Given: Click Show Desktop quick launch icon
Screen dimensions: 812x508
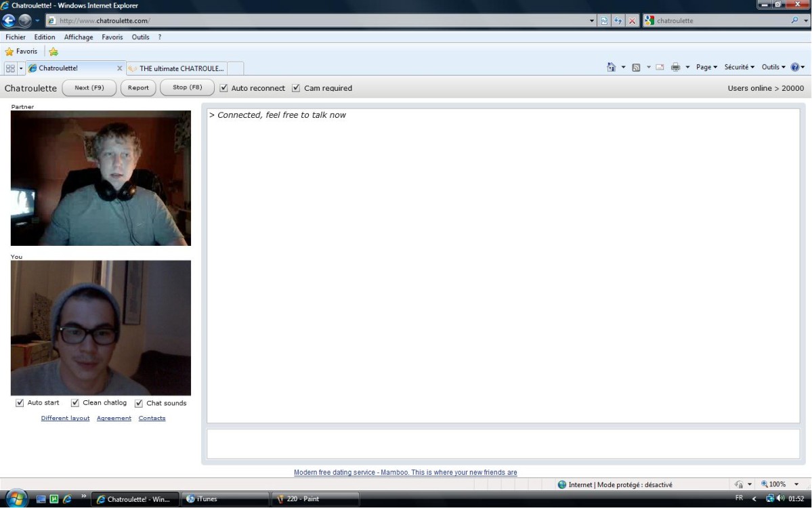Looking at the screenshot, I should click(41, 499).
